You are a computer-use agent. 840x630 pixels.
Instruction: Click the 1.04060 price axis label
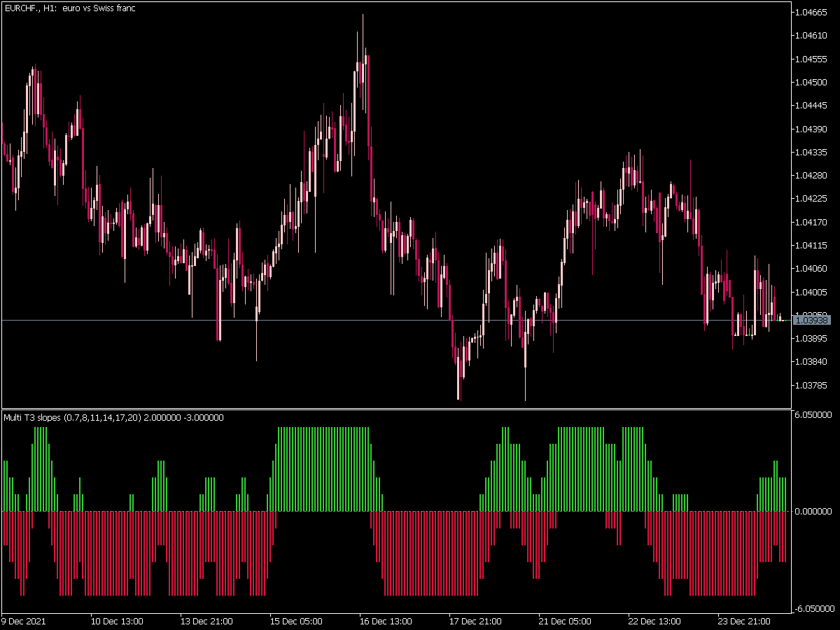pos(812,268)
